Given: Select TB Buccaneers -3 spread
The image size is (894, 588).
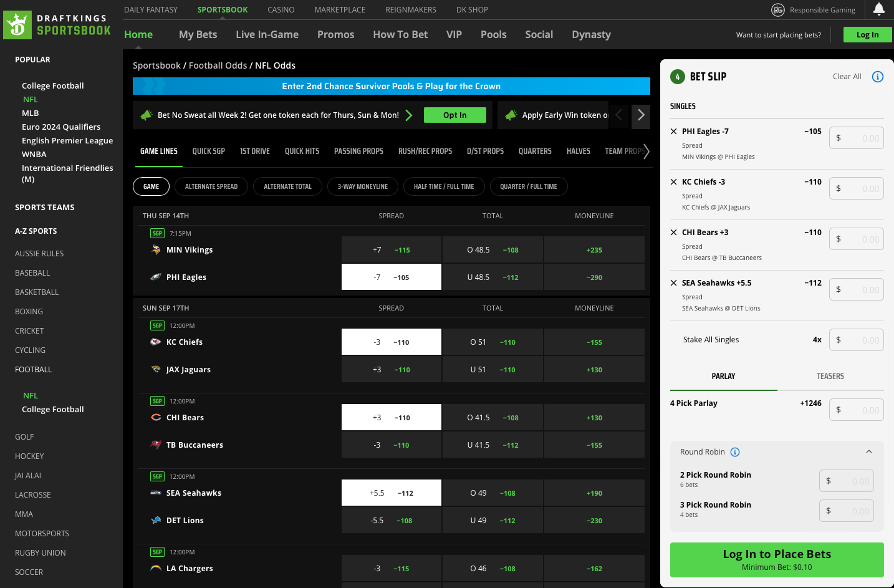Looking at the screenshot, I should (392, 445).
